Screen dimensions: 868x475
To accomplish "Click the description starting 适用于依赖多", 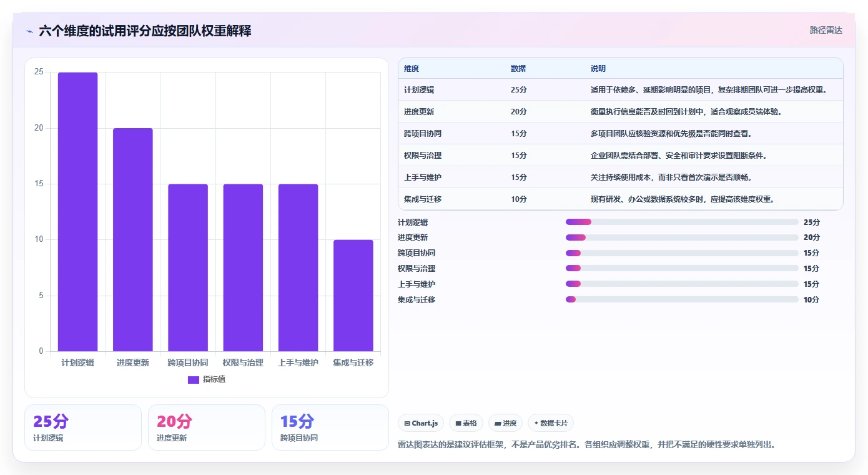I will tap(709, 90).
